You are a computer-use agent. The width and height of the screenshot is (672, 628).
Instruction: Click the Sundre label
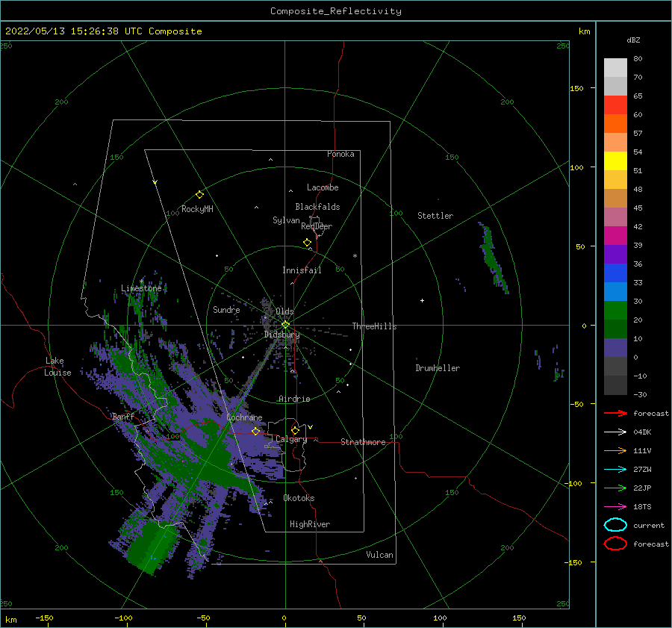pos(226,309)
